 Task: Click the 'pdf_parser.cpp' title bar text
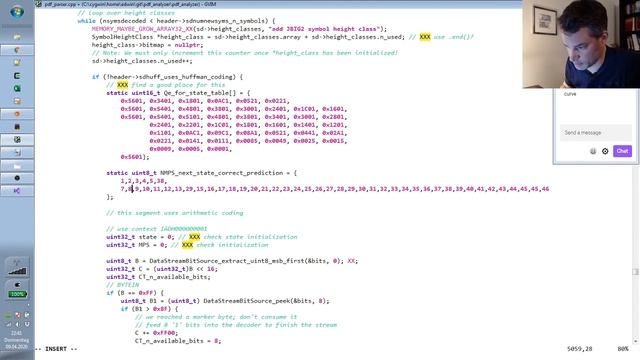[x=60, y=4]
